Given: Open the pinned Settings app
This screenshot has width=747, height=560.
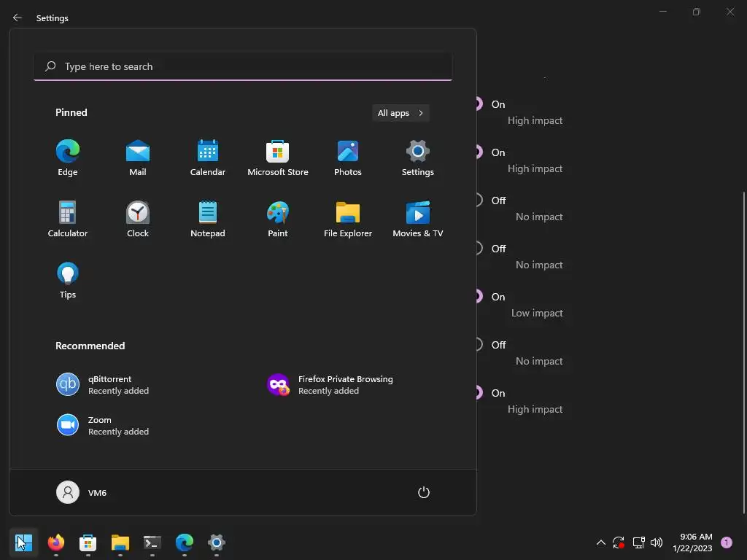Looking at the screenshot, I should (x=418, y=158).
